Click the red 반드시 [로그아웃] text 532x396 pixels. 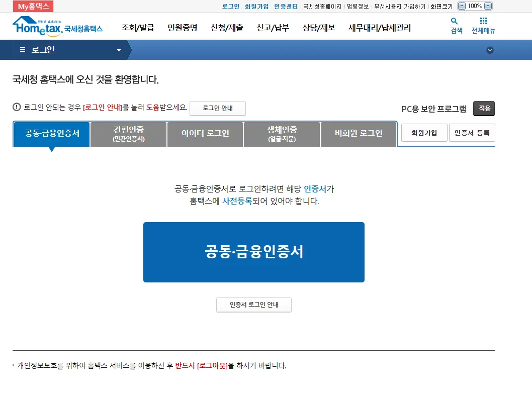click(x=201, y=365)
